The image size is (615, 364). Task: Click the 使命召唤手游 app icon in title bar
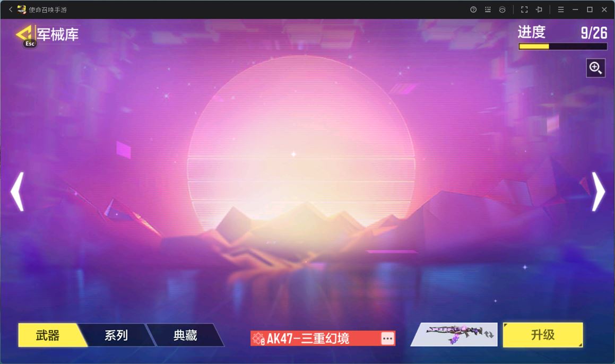[x=22, y=10]
